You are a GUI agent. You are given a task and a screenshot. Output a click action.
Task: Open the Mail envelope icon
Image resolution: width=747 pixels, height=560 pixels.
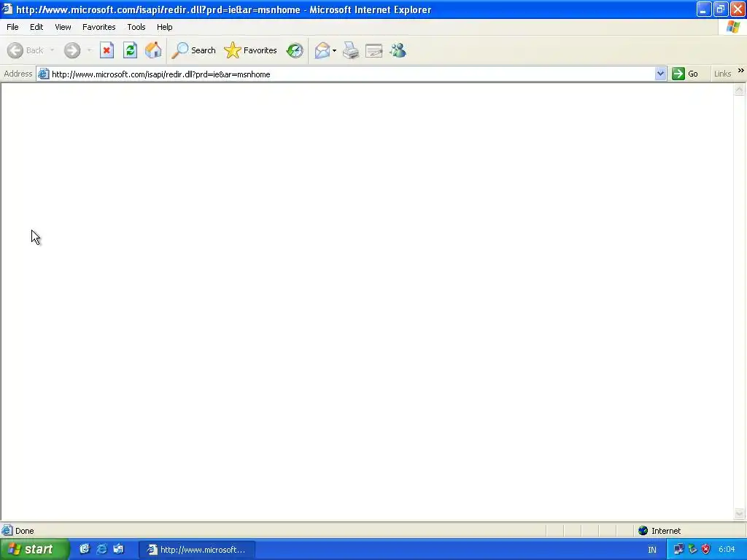click(322, 50)
